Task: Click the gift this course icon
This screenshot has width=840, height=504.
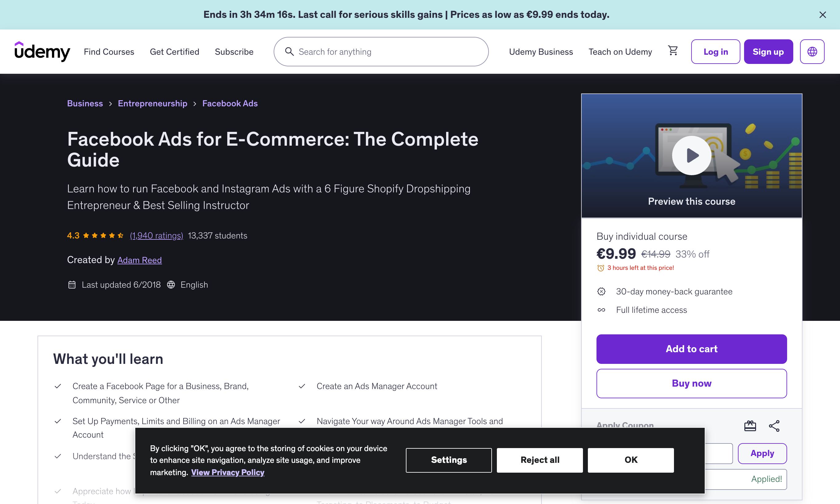Action: (750, 426)
